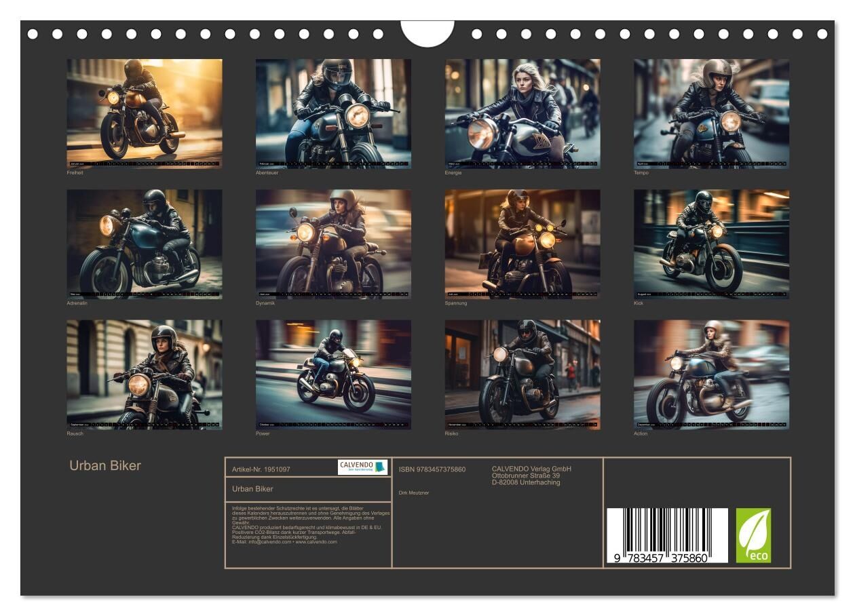This screenshot has width=855, height=616.
Task: Select the Abenteuer thumbnail image
Action: pyautogui.click(x=333, y=113)
